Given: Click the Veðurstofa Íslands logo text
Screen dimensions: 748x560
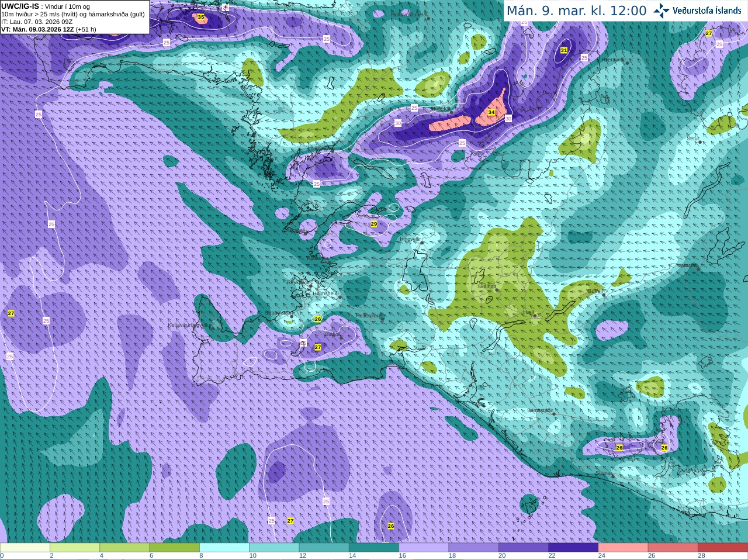Looking at the screenshot, I should [x=707, y=11].
